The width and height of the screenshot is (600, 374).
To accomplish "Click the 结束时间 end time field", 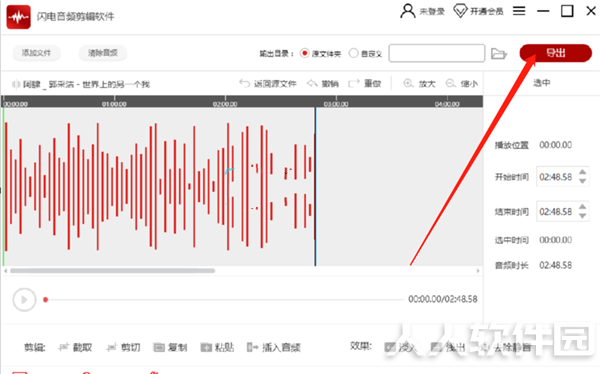I will [x=556, y=212].
